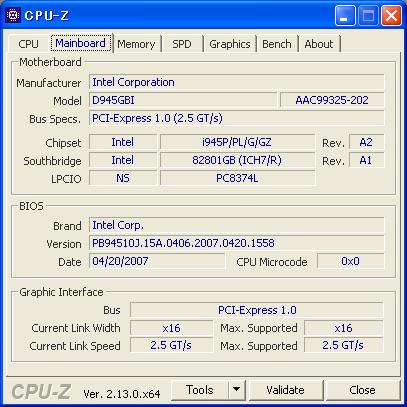407x407 pixels.
Task: Click the Graphic Interface Bus 'PCI-Express 1.0' field
Action: pyautogui.click(x=257, y=310)
